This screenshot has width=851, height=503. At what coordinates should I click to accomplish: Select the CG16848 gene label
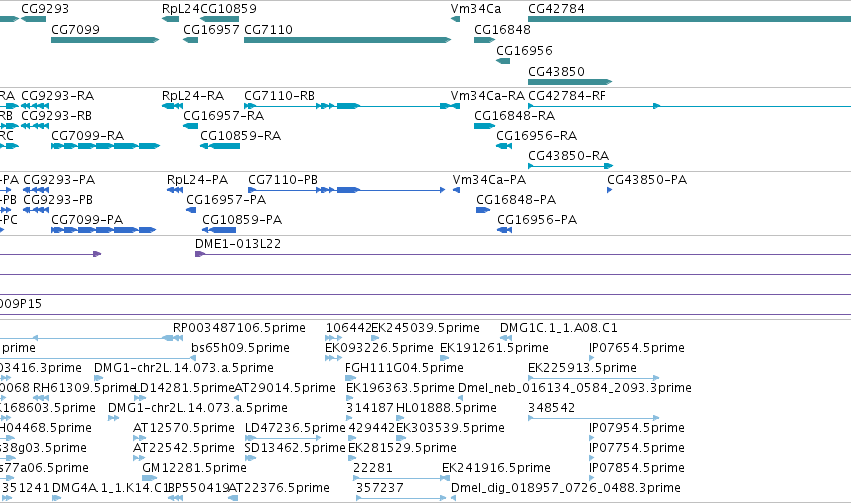(x=502, y=29)
